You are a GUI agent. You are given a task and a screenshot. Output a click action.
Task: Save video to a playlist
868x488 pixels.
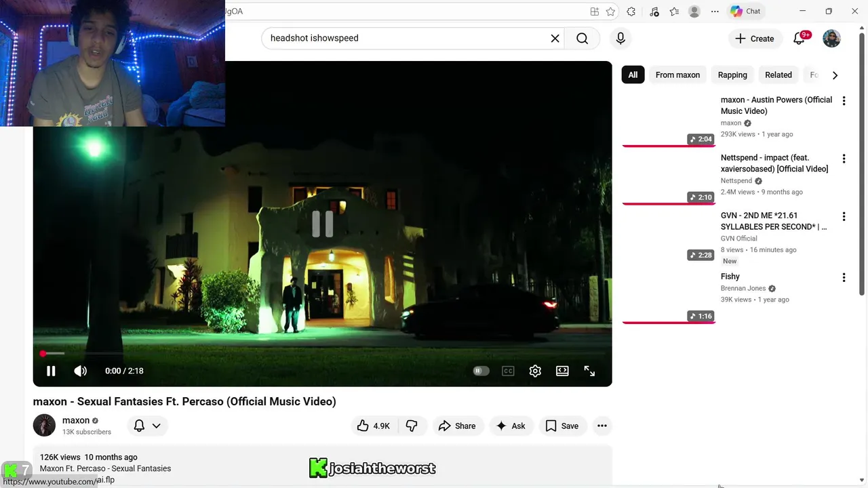click(562, 426)
